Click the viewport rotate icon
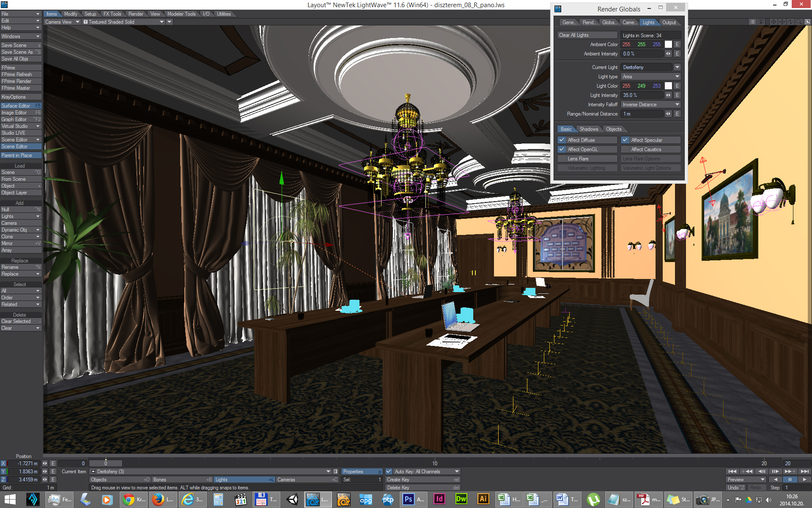Viewport: 812px width, 508px height. pyautogui.click(x=790, y=22)
